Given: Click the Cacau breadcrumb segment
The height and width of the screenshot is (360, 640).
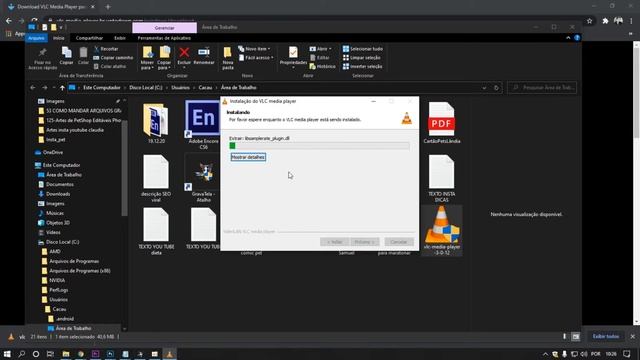Looking at the screenshot, I should tap(205, 87).
